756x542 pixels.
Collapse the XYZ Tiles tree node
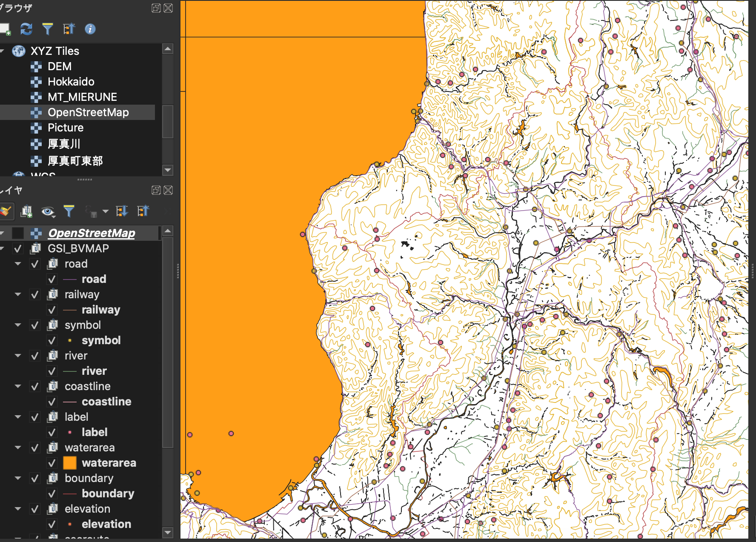click(2, 51)
